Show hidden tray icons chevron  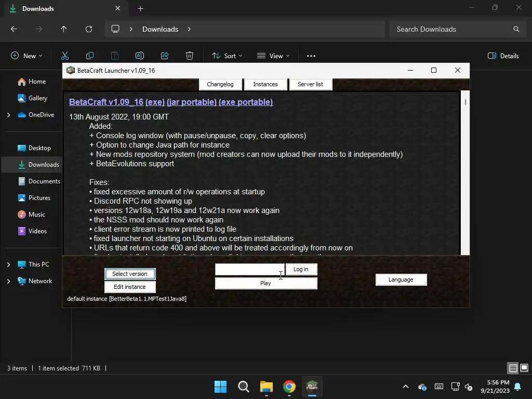[x=406, y=387]
